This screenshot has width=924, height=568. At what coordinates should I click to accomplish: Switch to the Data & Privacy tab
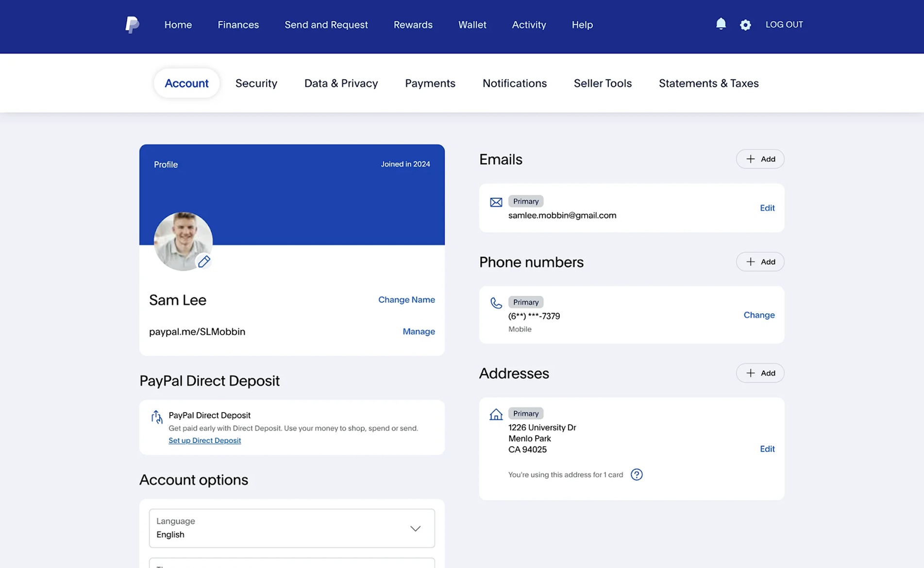[341, 83]
